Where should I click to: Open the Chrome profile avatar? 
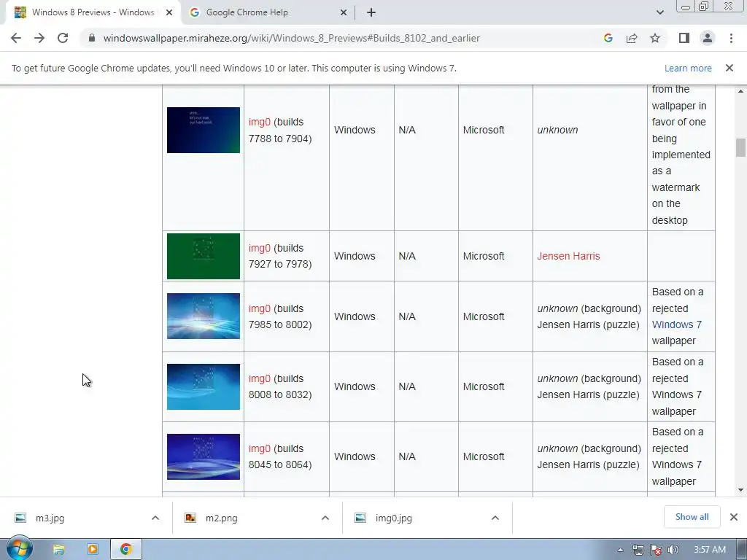pyautogui.click(x=708, y=38)
